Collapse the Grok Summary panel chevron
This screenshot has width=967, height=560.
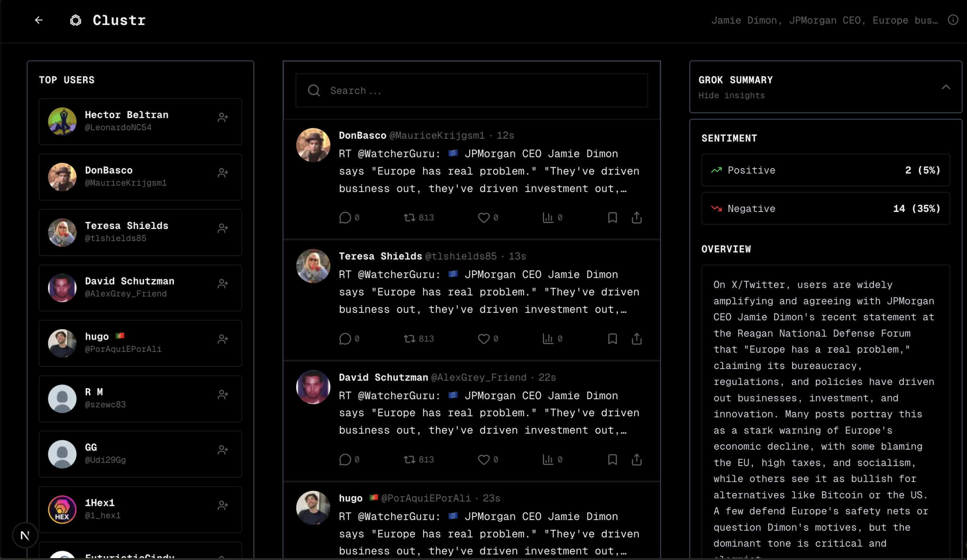point(945,87)
